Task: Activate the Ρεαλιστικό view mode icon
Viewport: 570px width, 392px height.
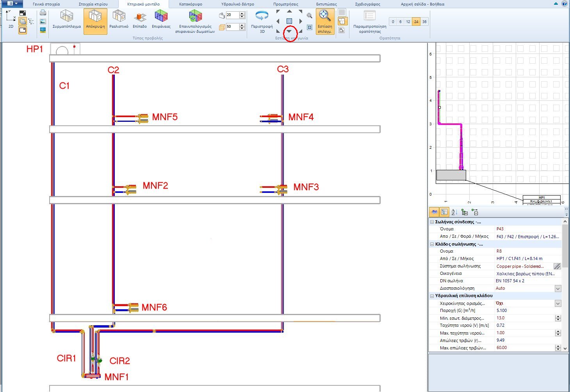Action: point(119,18)
